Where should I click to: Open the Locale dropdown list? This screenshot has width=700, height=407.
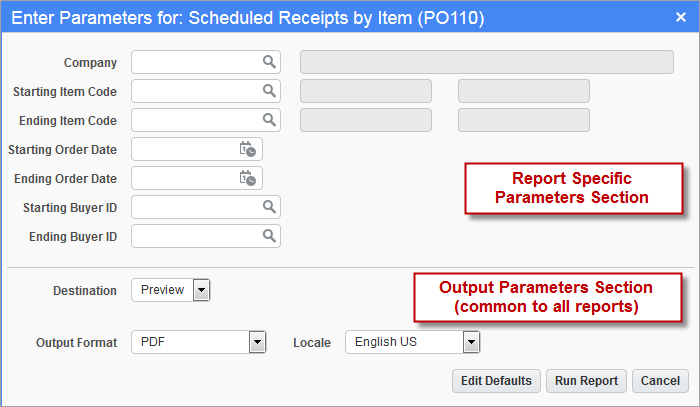pos(471,342)
